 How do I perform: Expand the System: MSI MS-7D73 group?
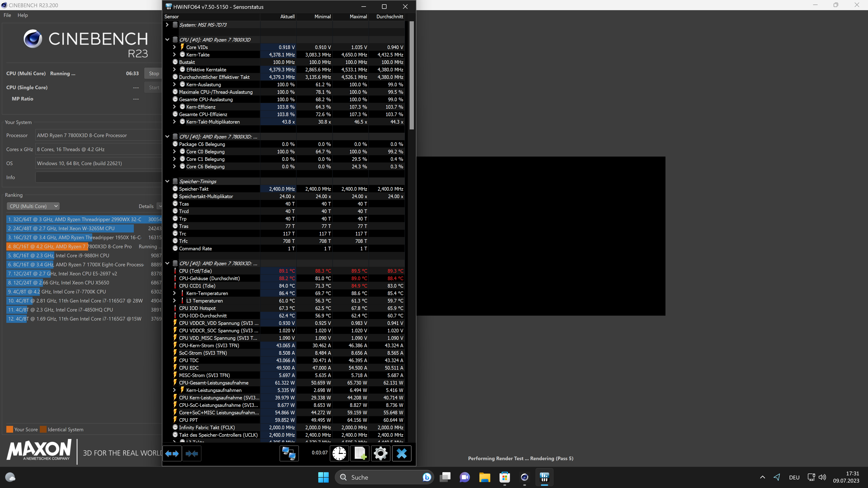click(x=167, y=25)
